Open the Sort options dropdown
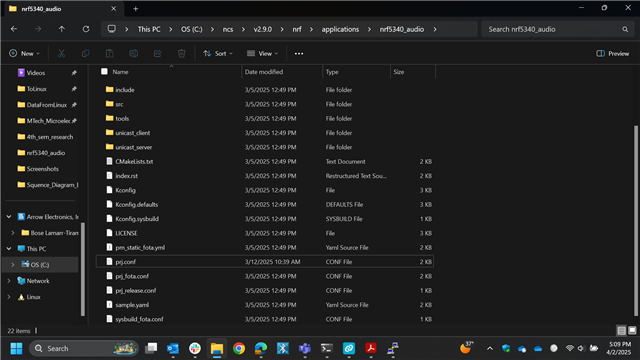 (218, 53)
